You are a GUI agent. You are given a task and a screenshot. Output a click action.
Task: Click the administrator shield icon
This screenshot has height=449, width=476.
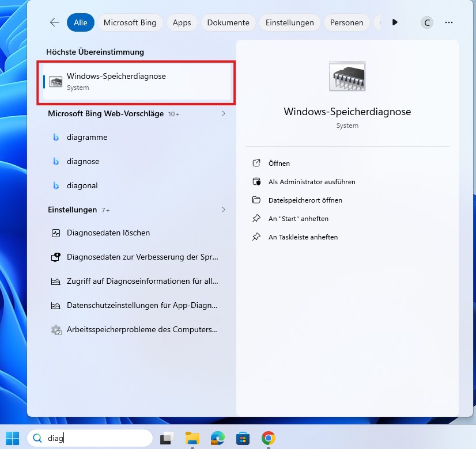pyautogui.click(x=256, y=181)
